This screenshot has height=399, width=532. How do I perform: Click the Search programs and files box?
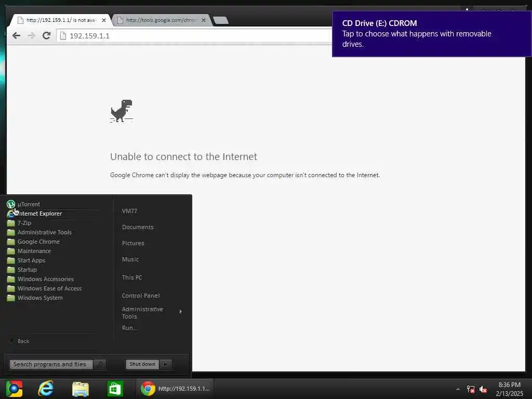point(51,364)
